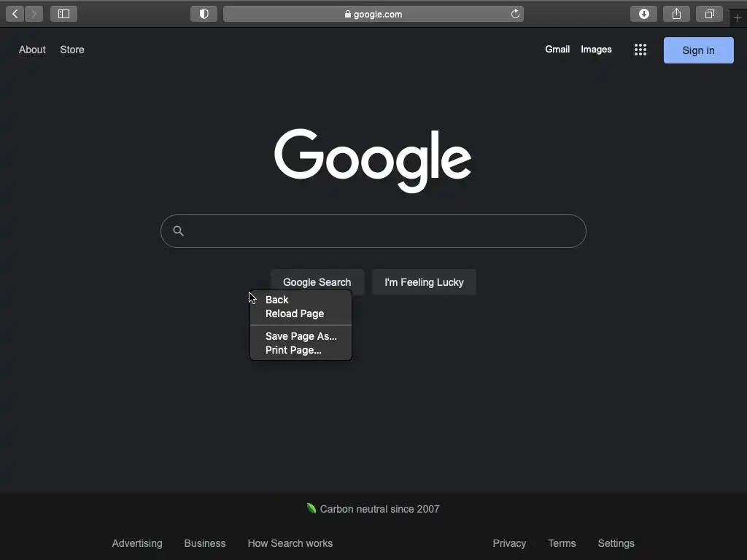This screenshot has height=560, width=747.
Task: Show downloads with the download arrow icon
Action: tap(643, 14)
